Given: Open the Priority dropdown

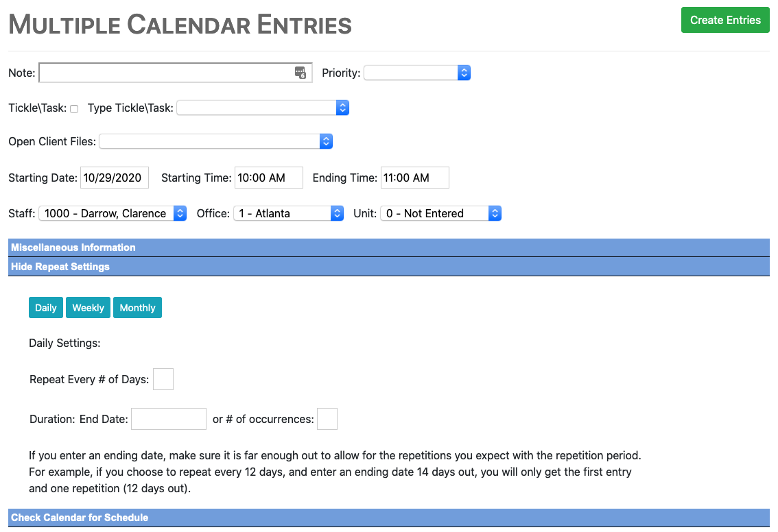Looking at the screenshot, I should point(416,73).
